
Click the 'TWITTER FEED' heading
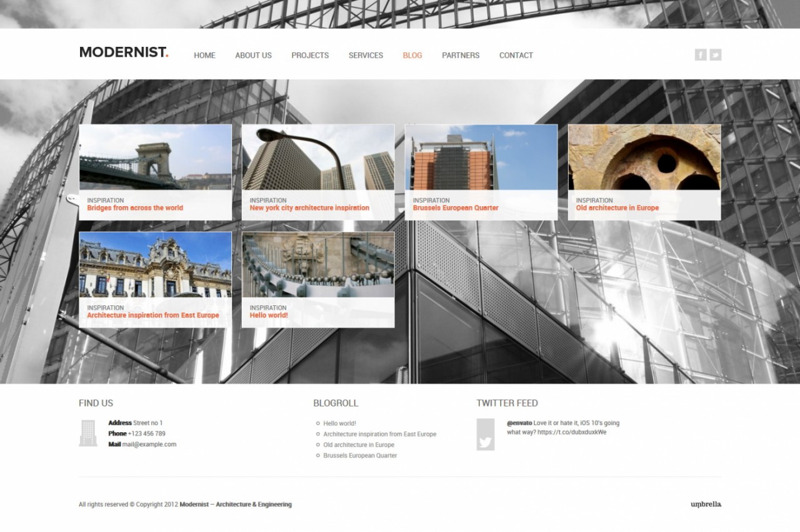pyautogui.click(x=507, y=403)
